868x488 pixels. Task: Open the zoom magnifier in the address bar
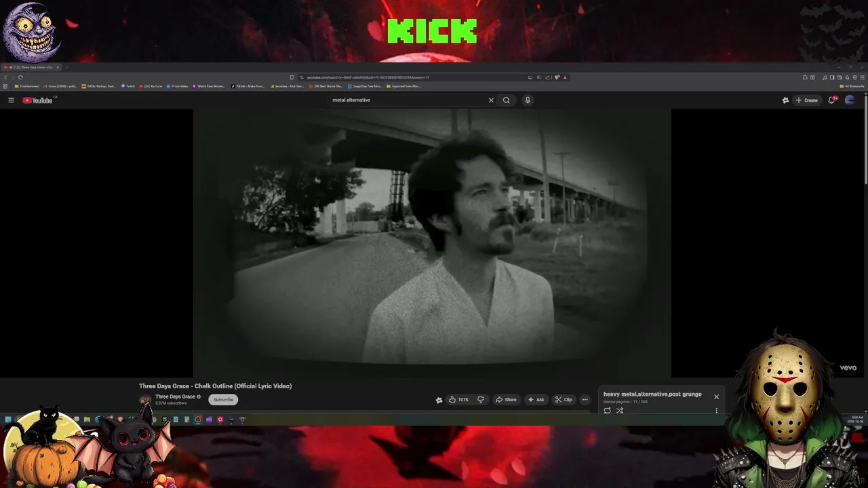coord(539,77)
